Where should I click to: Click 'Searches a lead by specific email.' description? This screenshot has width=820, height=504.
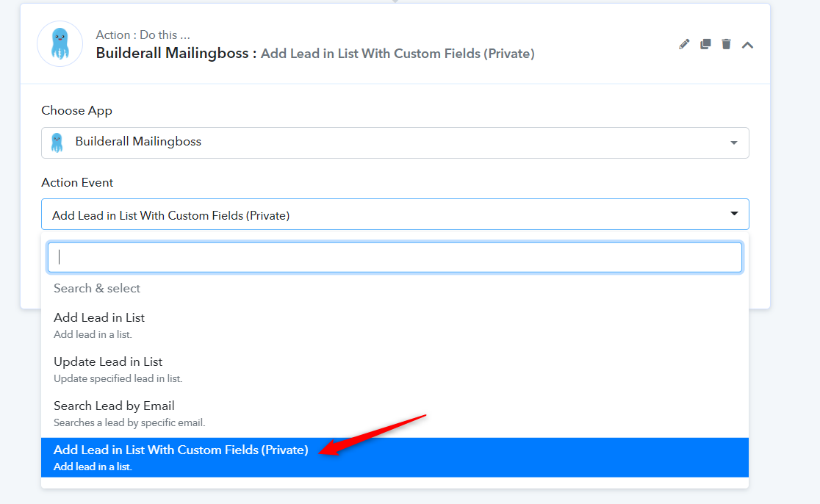129,422
